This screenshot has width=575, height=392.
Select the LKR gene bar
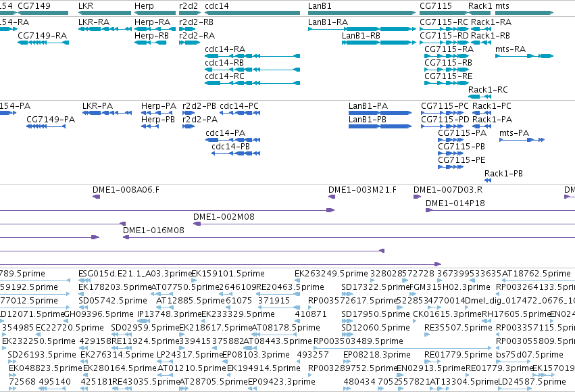point(105,13)
